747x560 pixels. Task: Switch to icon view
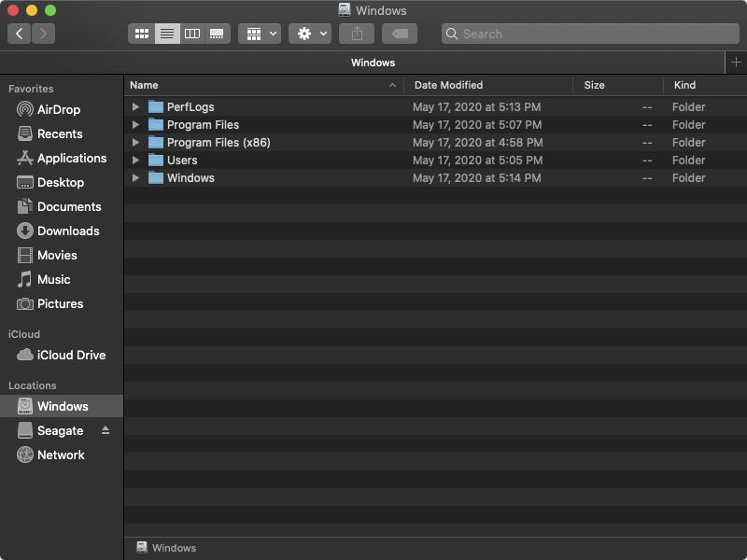(142, 34)
